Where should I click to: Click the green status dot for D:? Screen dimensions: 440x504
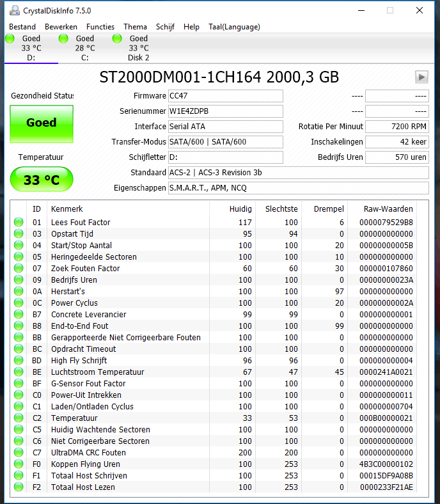pyautogui.click(x=10, y=38)
